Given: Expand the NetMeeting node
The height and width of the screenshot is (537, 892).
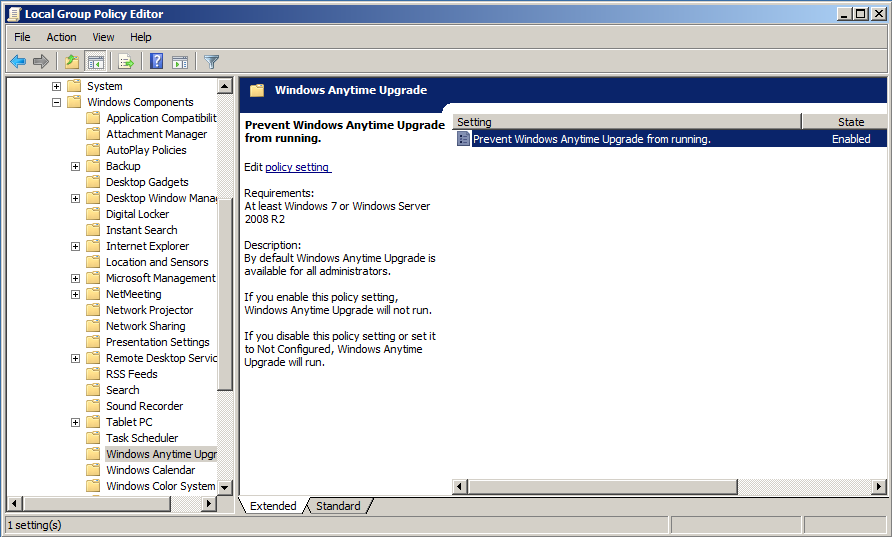Looking at the screenshot, I should [x=75, y=294].
